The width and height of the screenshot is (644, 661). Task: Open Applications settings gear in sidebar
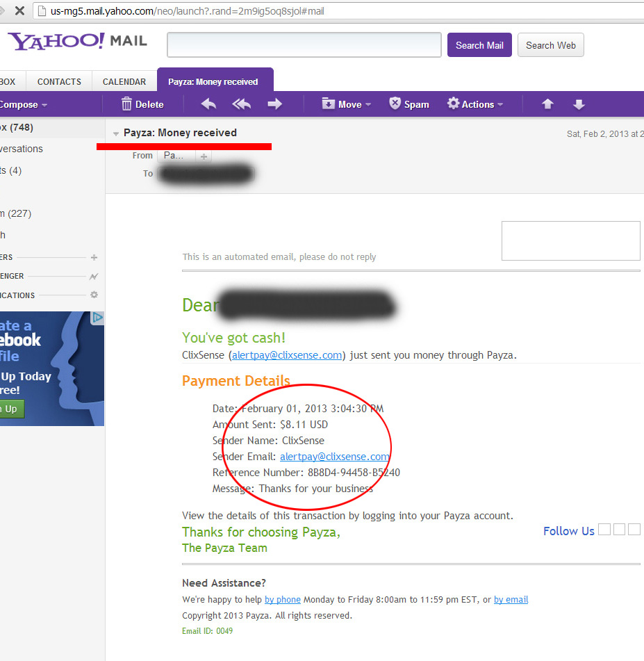94,295
